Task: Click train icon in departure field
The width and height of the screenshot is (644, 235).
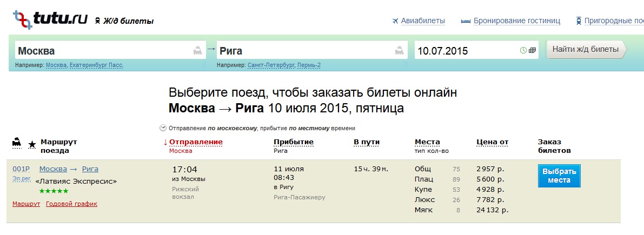Action: tap(198, 51)
